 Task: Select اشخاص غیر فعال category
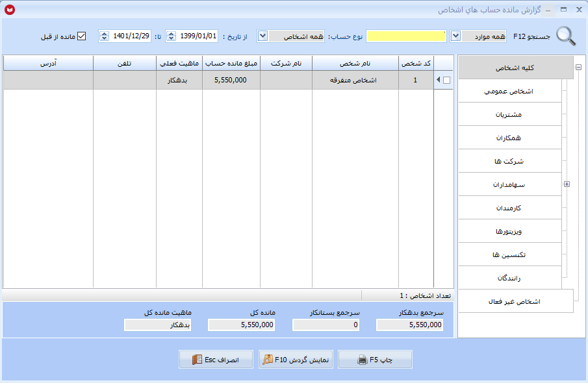pos(516,301)
